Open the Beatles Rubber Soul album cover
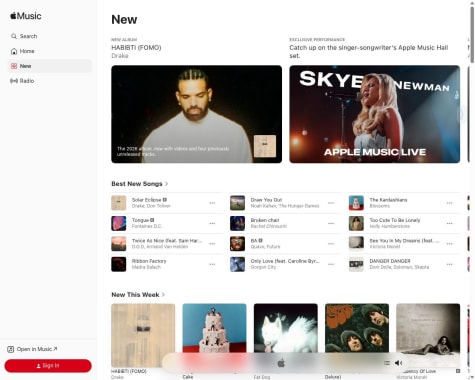The width and height of the screenshot is (475, 380). tap(357, 328)
